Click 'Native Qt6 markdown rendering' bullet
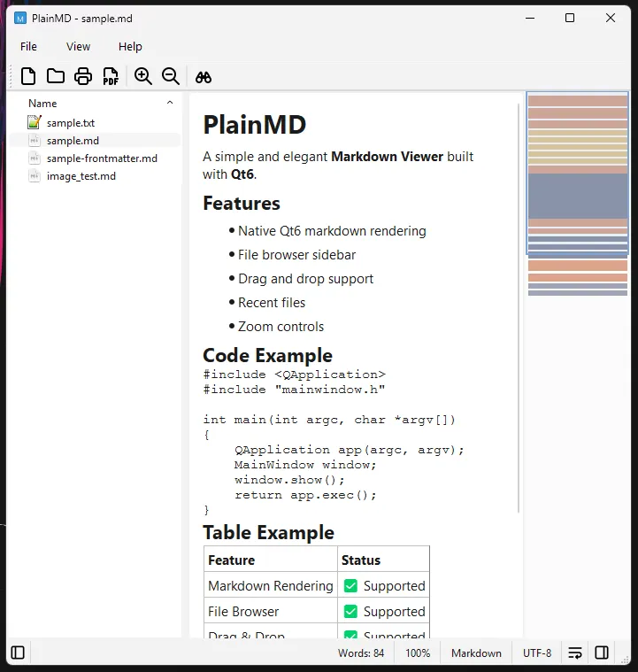The image size is (638, 672). pyautogui.click(x=332, y=231)
